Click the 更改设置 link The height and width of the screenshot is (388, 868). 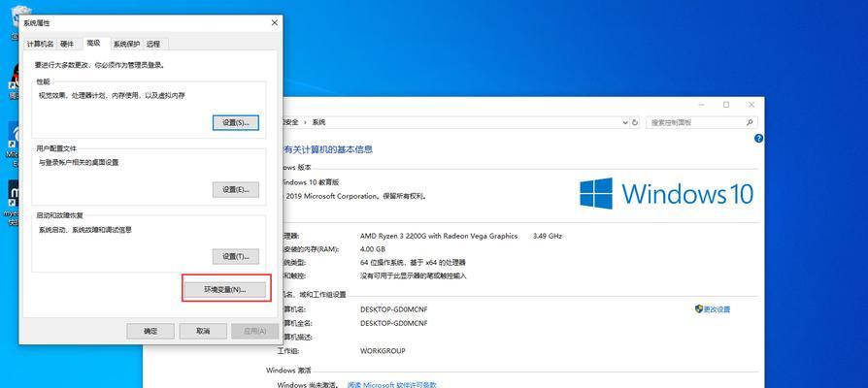click(717, 309)
